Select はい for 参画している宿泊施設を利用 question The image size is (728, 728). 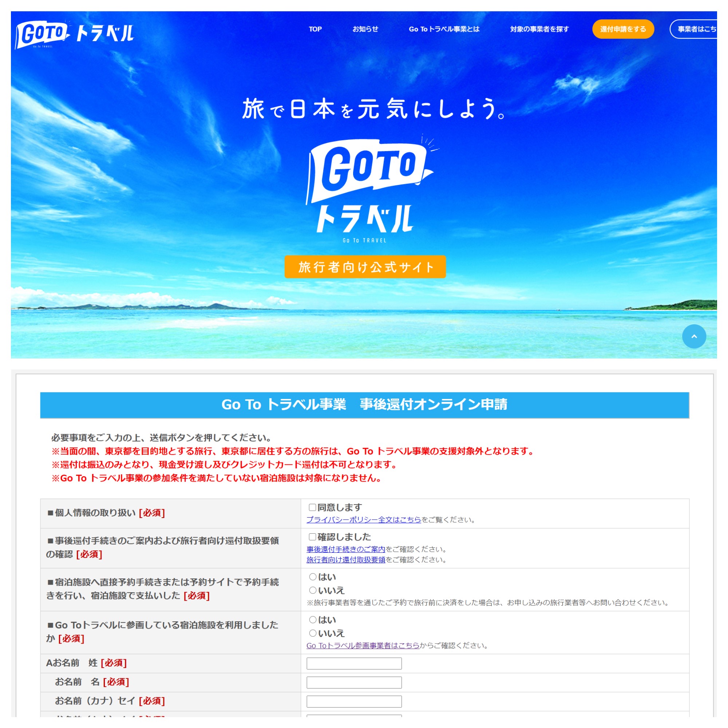pyautogui.click(x=313, y=620)
